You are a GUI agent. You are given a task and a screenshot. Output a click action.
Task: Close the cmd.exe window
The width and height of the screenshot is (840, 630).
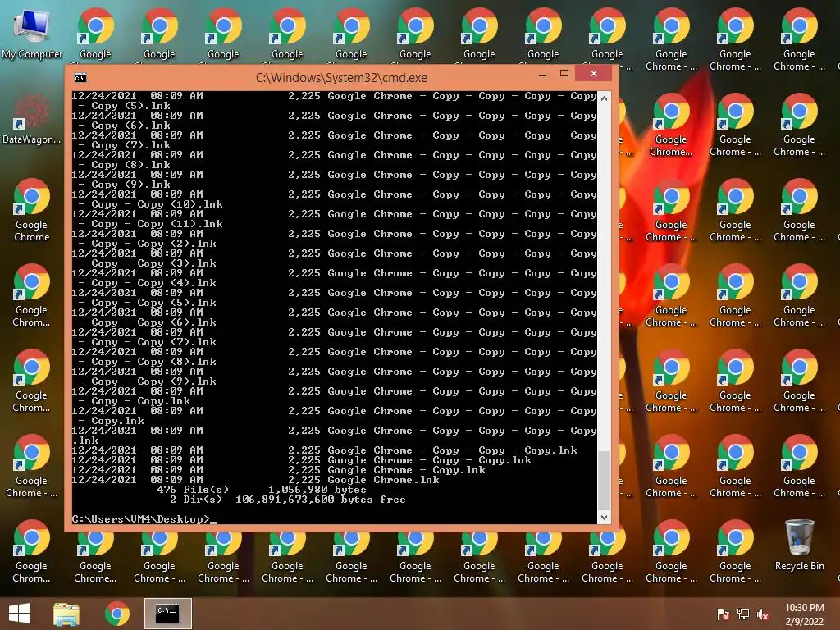click(594, 73)
